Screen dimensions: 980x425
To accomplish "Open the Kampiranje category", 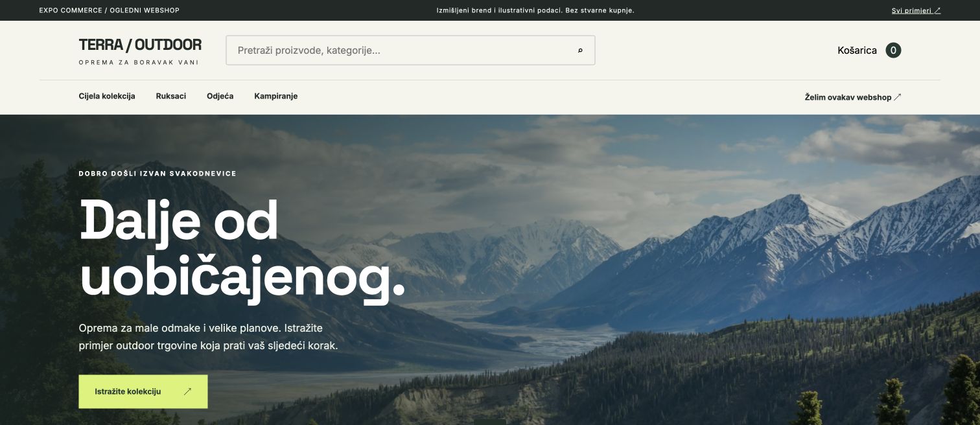I will [276, 96].
